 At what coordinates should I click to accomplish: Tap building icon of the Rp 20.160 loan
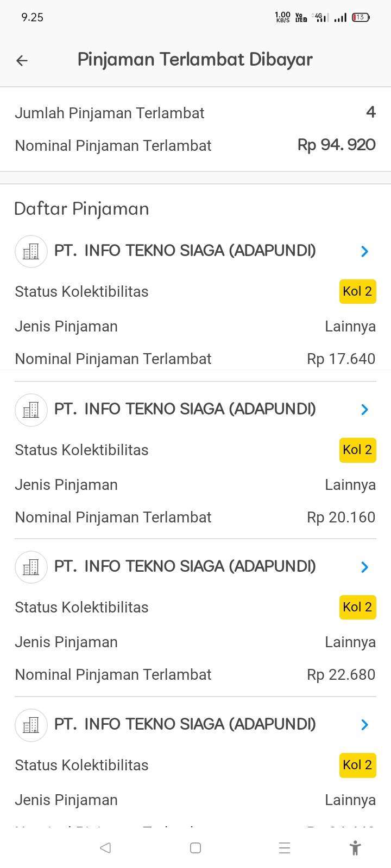31,410
